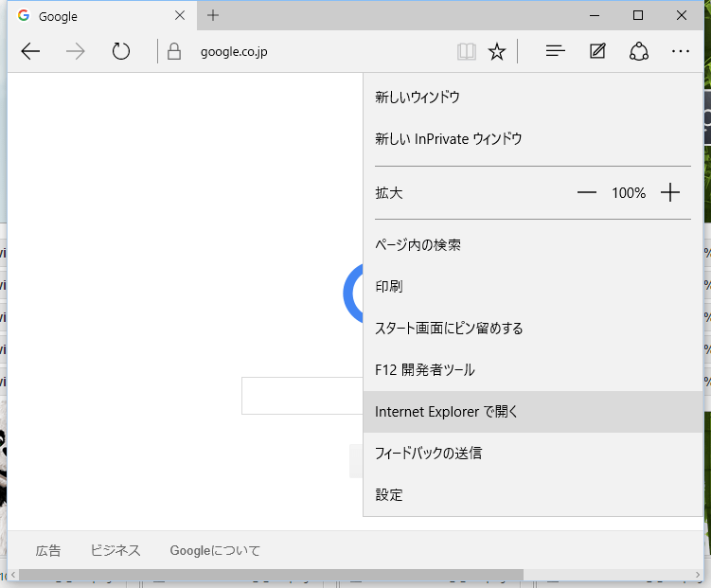Open F12 開発者ツール
This screenshot has height=588, width=711.
[x=533, y=370]
